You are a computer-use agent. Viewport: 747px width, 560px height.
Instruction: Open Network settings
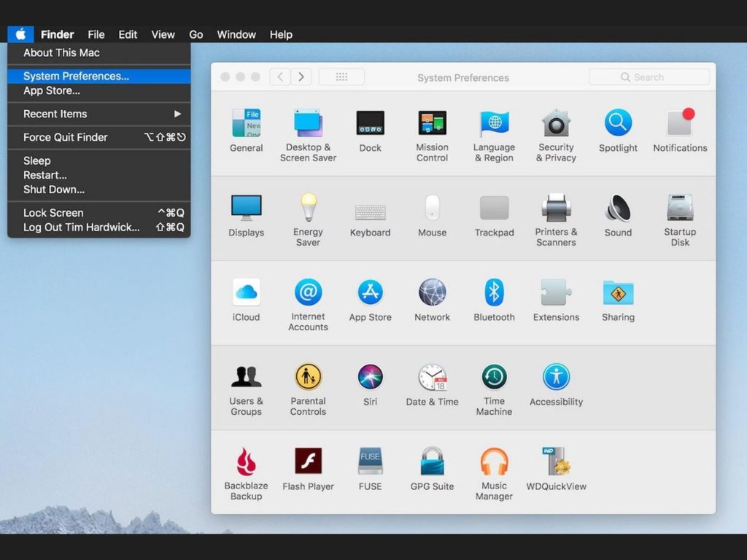(x=432, y=292)
